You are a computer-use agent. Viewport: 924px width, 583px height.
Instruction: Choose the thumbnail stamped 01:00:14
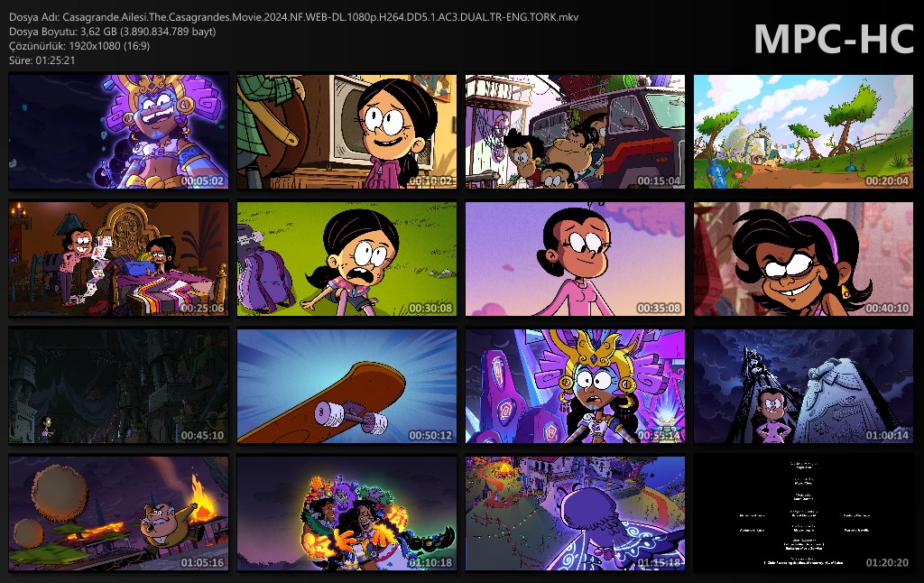tap(803, 386)
